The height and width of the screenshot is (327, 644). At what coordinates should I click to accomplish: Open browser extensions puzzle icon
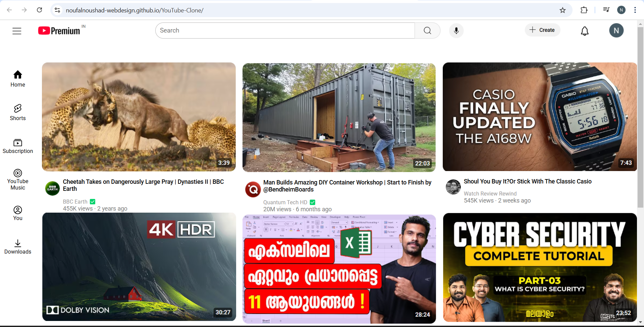tap(584, 10)
